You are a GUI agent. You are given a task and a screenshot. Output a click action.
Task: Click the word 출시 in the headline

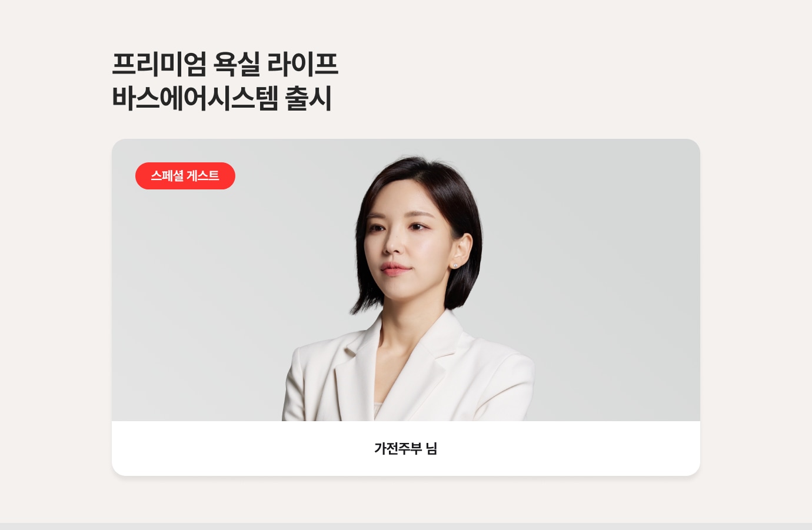click(308, 98)
